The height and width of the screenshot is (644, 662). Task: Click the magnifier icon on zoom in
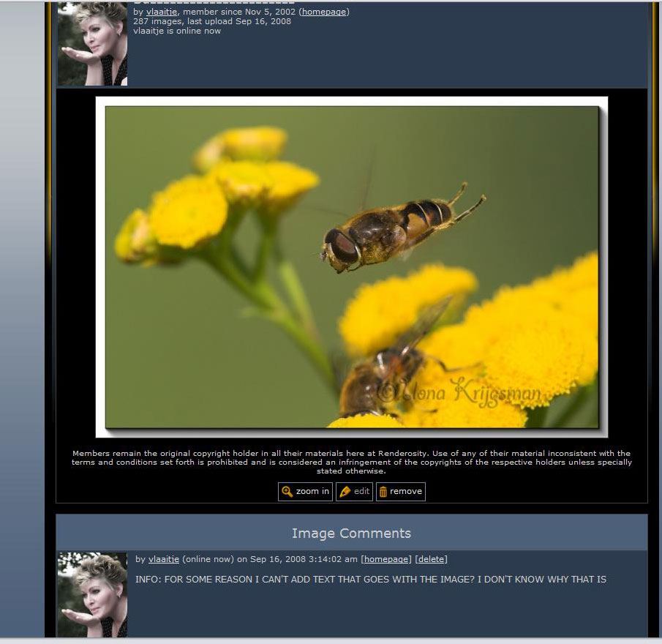click(x=287, y=492)
